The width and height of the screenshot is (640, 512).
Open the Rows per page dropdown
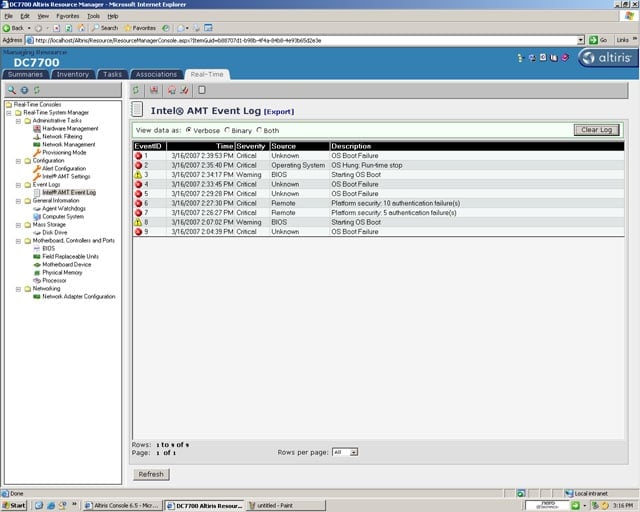pyautogui.click(x=345, y=452)
